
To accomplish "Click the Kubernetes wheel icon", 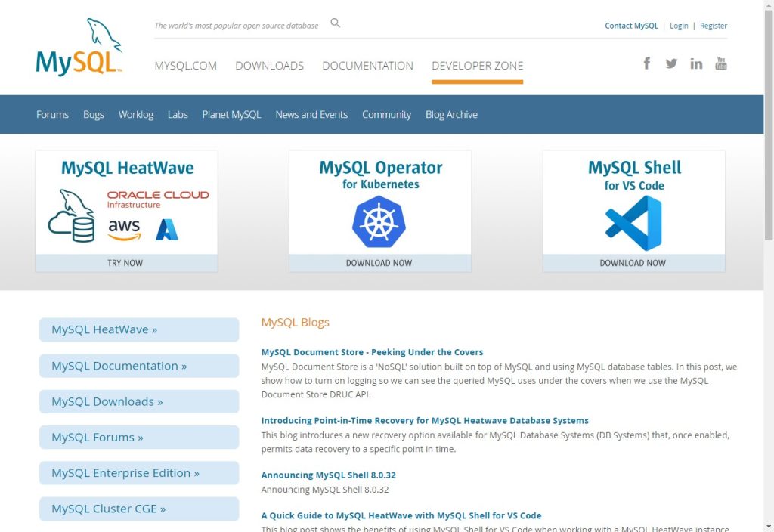I will click(x=379, y=221).
